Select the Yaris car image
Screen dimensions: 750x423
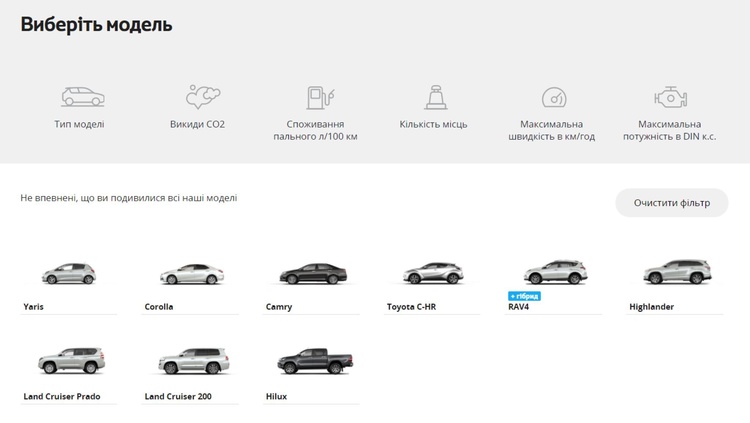pos(69,274)
